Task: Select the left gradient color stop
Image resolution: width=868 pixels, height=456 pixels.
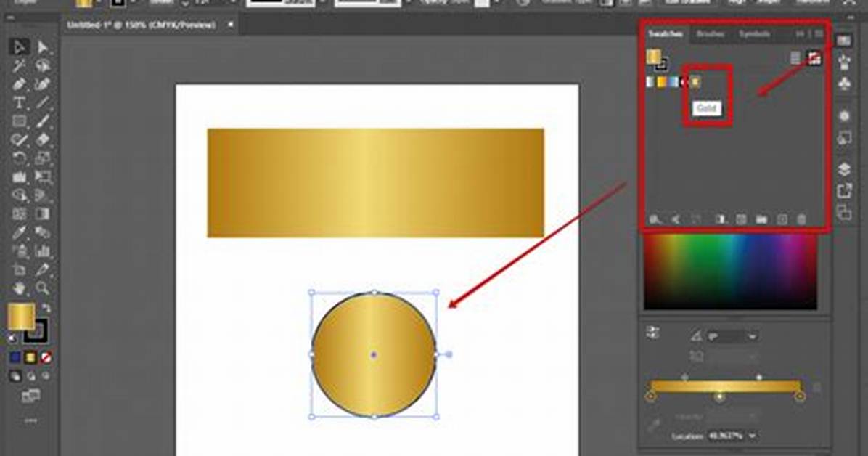Action: tap(651, 396)
